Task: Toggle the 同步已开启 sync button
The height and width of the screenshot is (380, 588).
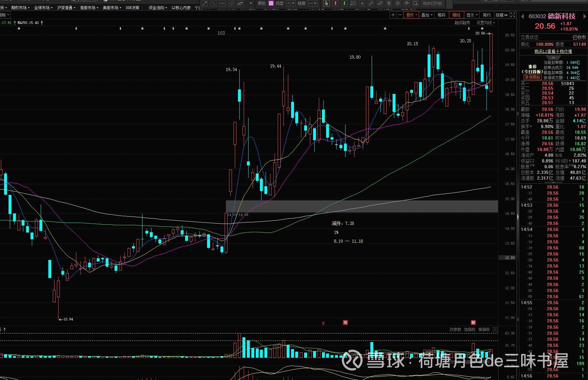Action: (432, 3)
